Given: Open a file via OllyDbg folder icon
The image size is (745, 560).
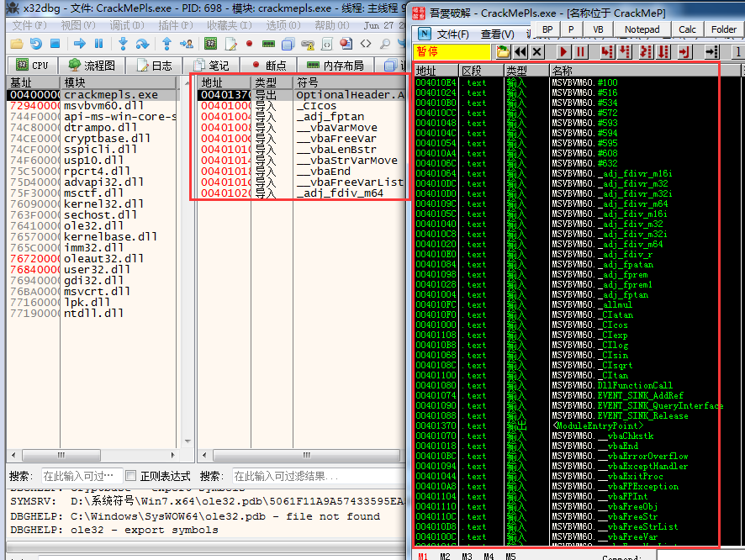Looking at the screenshot, I should click(501, 50).
